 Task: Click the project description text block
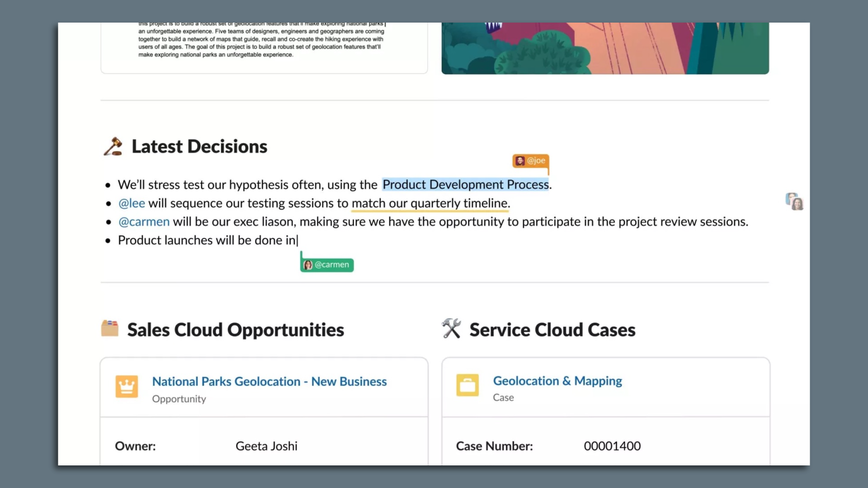coord(261,41)
